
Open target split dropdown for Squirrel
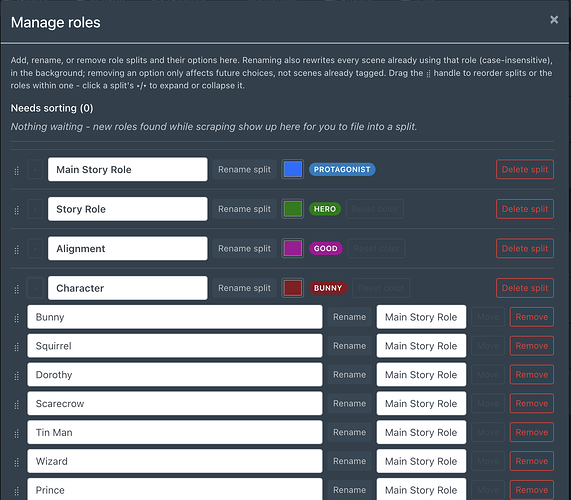point(421,346)
